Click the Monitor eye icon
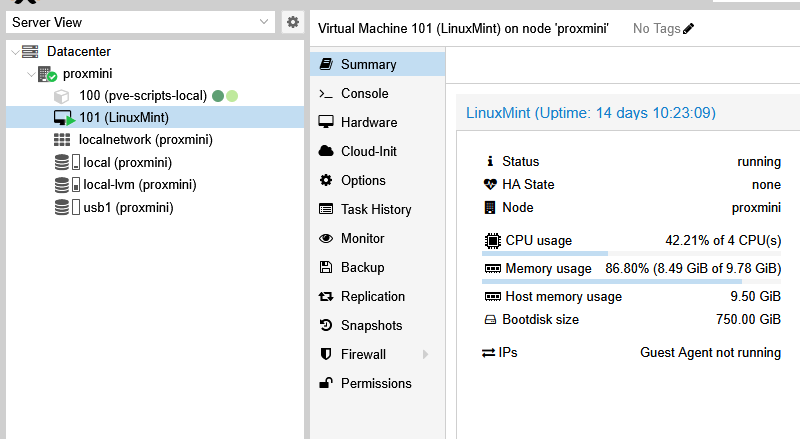The height and width of the screenshot is (439, 800). point(325,239)
